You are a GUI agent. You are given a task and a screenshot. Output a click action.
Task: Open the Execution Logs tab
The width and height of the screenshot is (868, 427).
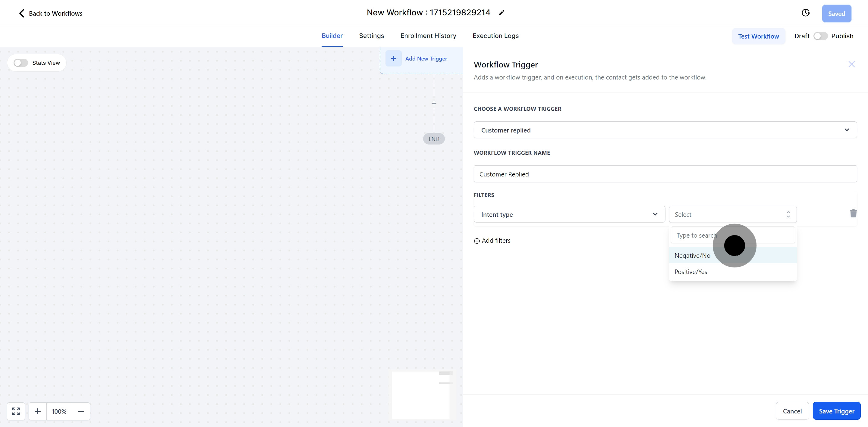pos(495,36)
